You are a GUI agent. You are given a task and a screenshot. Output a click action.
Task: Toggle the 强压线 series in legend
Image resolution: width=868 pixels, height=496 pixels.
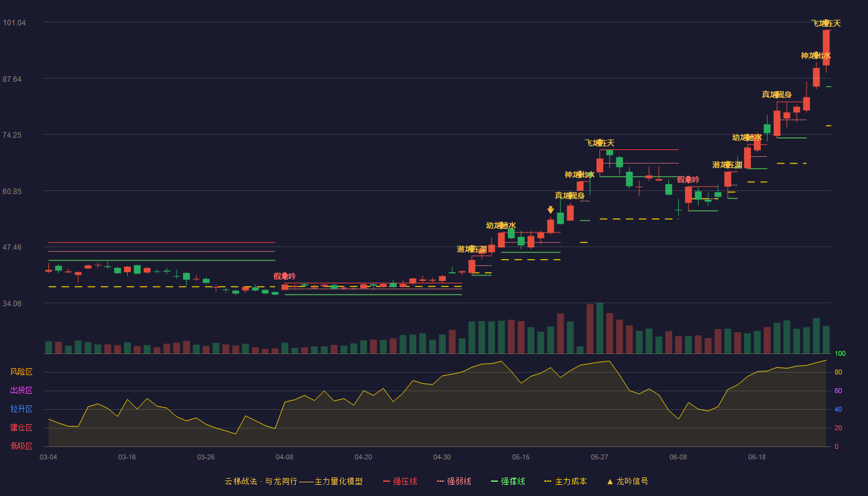tap(405, 481)
